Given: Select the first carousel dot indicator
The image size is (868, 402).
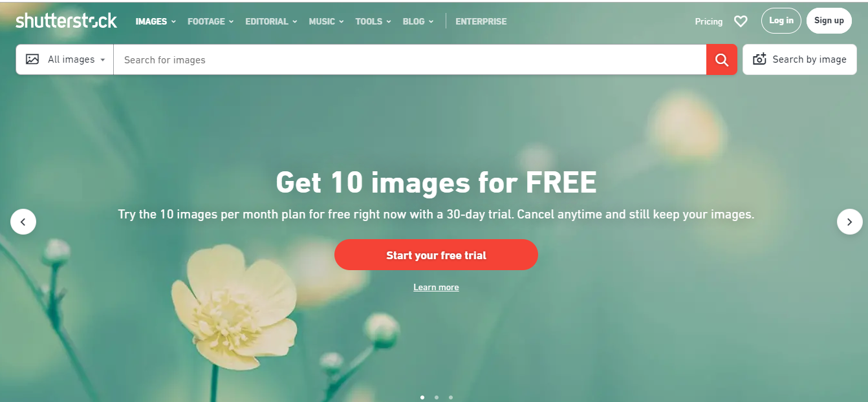Looking at the screenshot, I should pos(422,397).
